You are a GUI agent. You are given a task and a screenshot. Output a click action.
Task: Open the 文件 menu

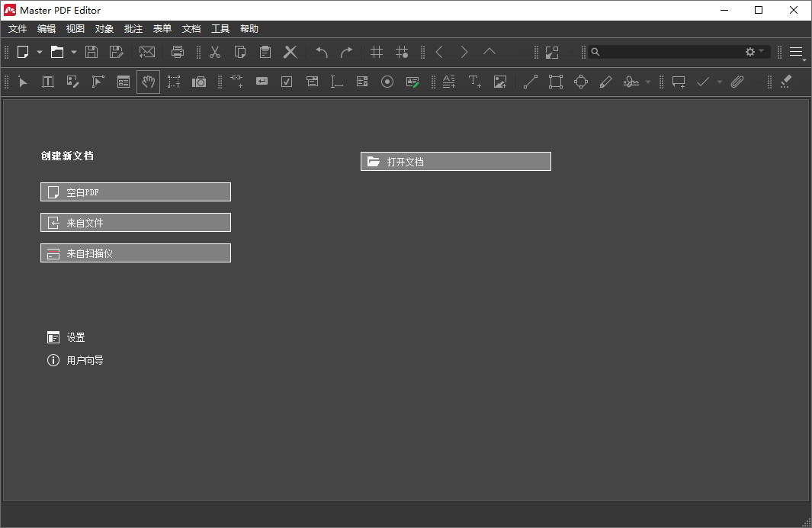point(17,28)
